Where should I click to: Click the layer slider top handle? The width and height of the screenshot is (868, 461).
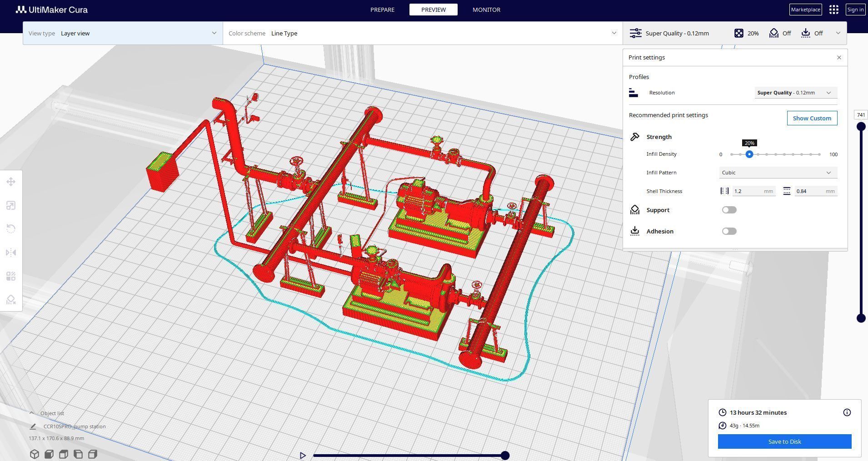861,127
